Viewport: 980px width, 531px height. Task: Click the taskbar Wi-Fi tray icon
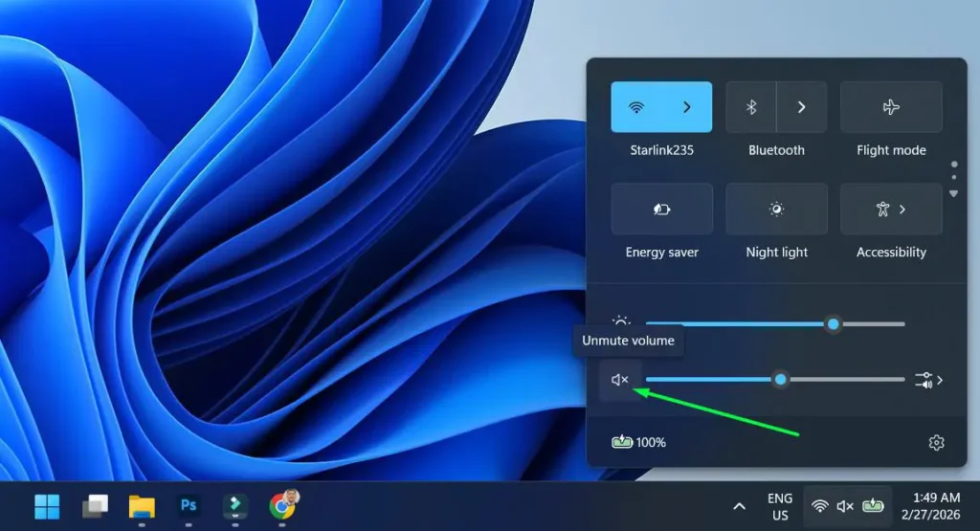coord(820,506)
